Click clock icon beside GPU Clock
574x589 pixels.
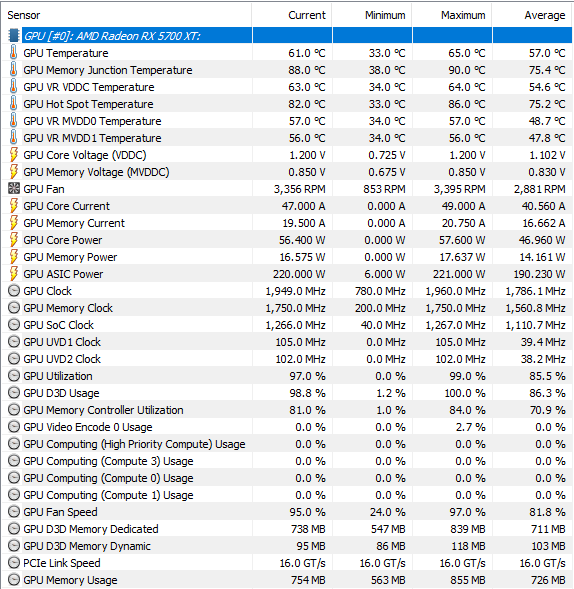tap(14, 291)
